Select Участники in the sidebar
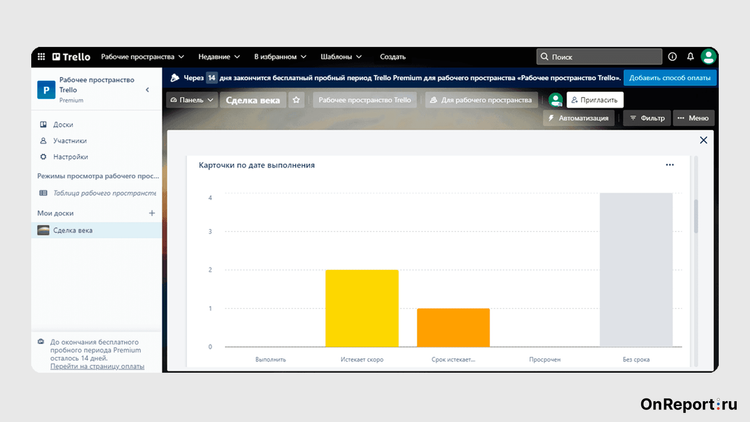This screenshot has width=750, height=422. click(x=68, y=141)
